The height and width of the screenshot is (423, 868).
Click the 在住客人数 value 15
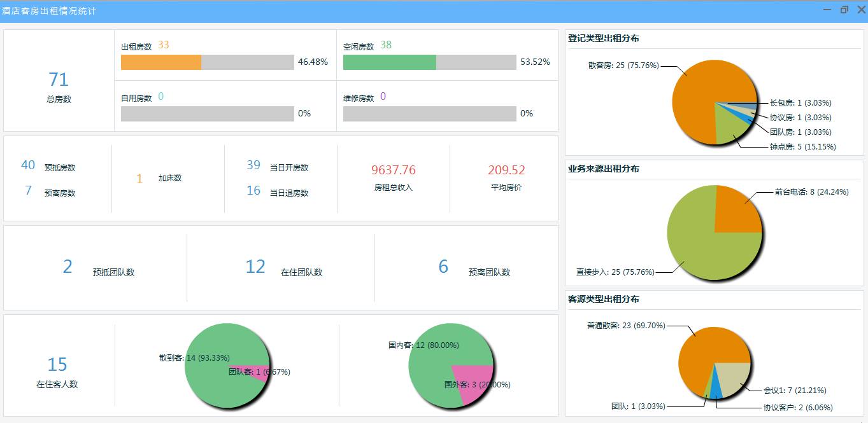[57, 364]
